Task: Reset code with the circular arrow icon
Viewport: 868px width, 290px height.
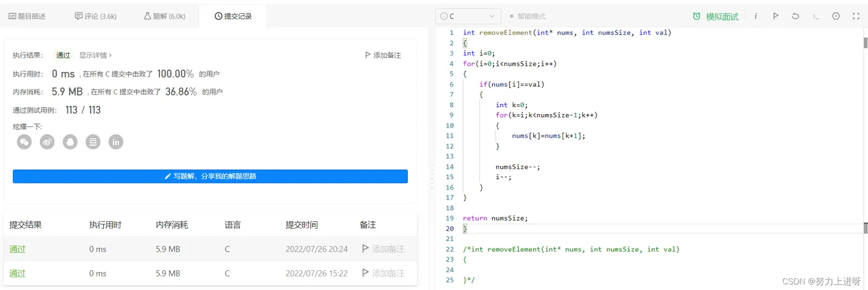Action: [795, 16]
